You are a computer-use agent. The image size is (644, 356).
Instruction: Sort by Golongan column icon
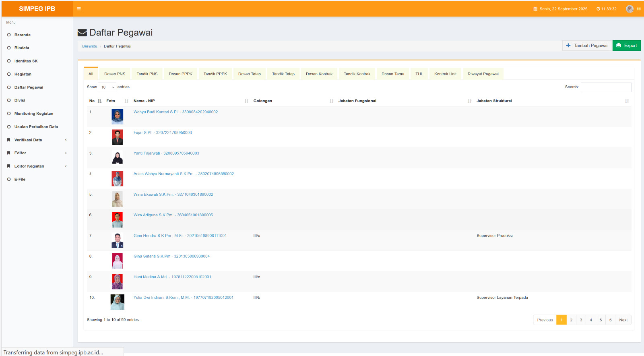331,101
